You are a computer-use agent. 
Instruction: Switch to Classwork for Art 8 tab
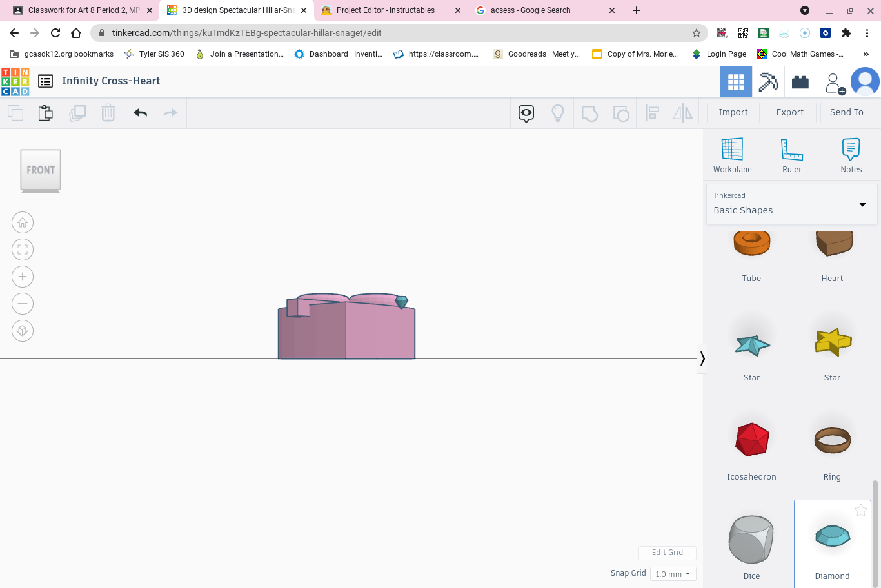point(82,10)
